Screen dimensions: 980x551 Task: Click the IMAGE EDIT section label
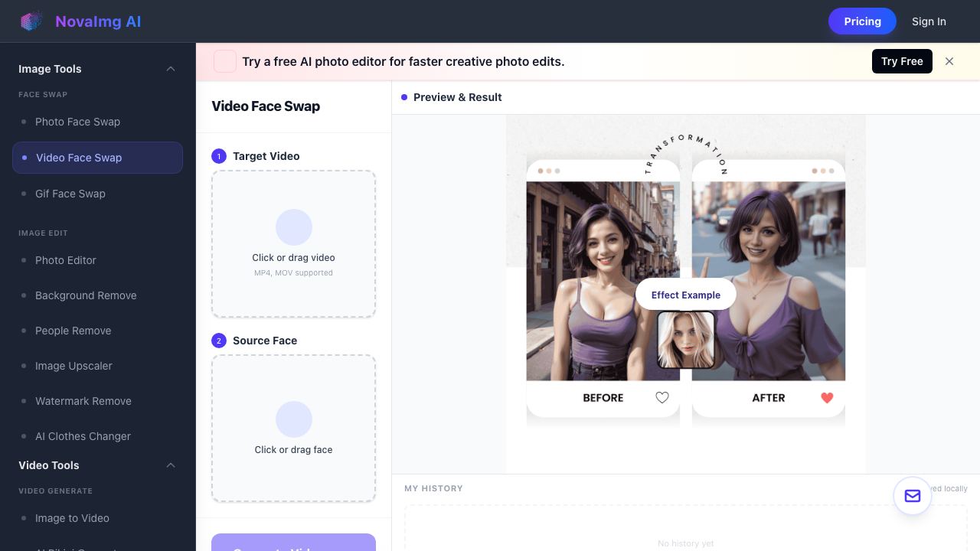(x=43, y=233)
